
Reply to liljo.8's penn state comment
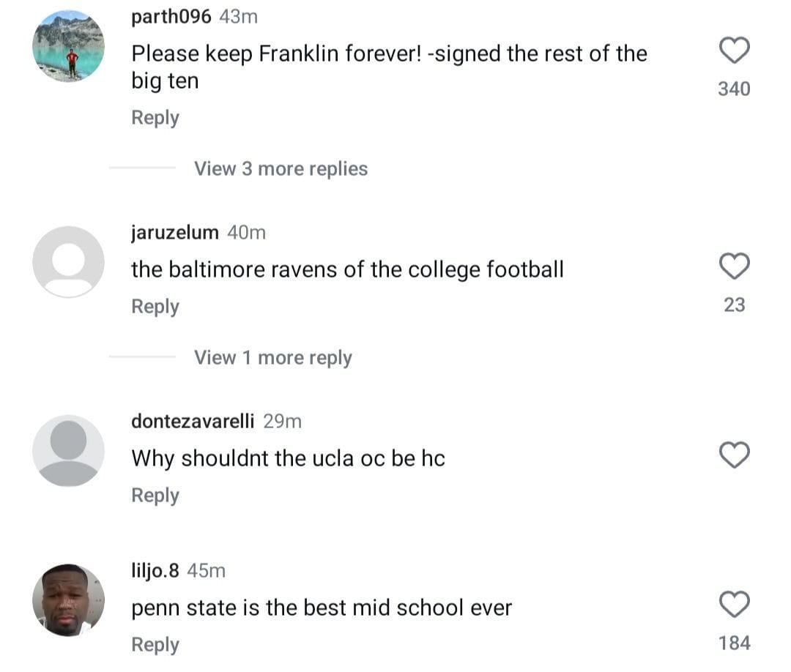tap(155, 644)
